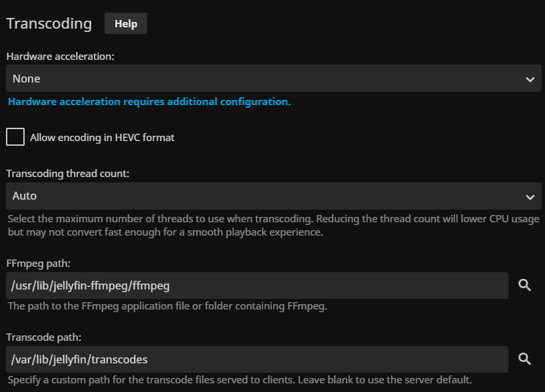Focus the FFmpeg path text field
Viewport: 545px width, 392px height.
point(257,286)
